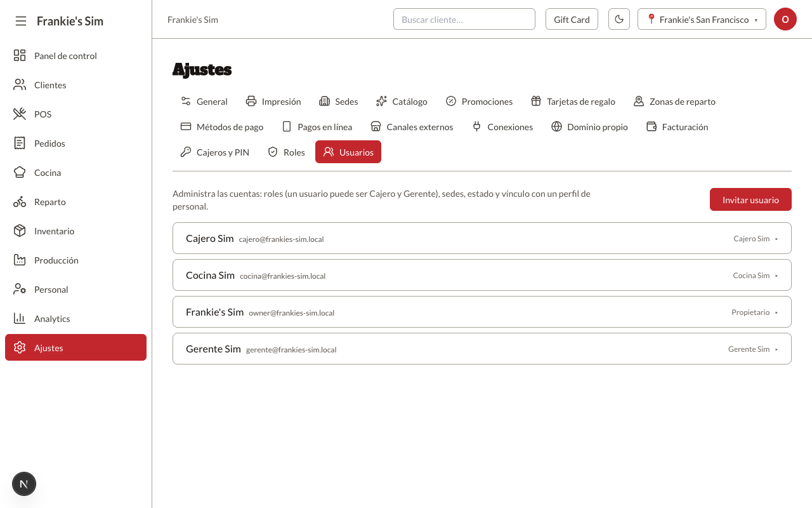The height and width of the screenshot is (508, 812).
Task: Open Reparto delivery section
Action: coord(76,202)
